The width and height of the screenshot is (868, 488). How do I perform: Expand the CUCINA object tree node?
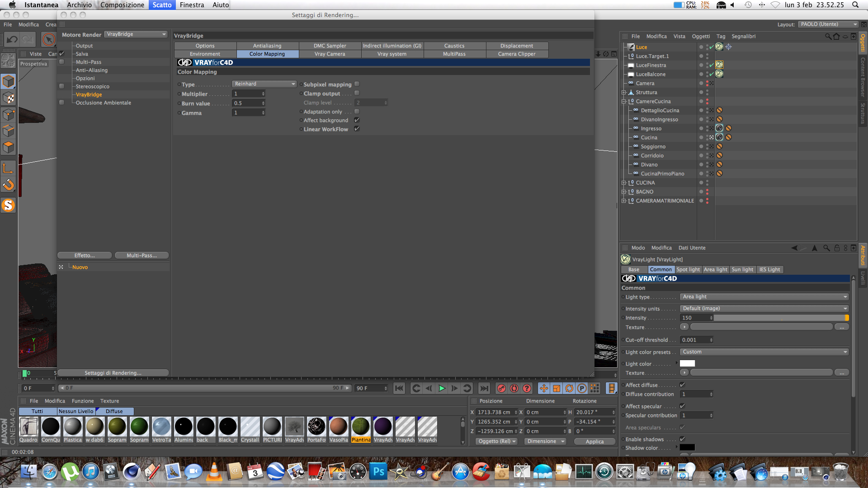click(624, 183)
